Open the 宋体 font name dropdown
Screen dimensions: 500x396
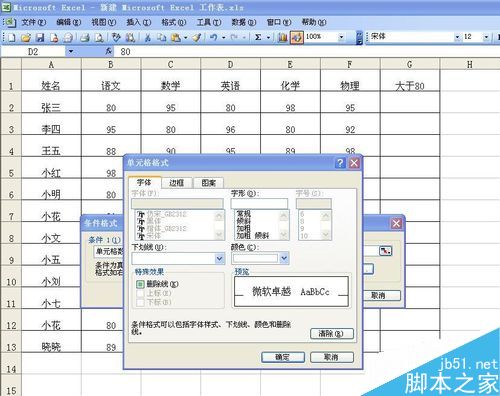[457, 37]
